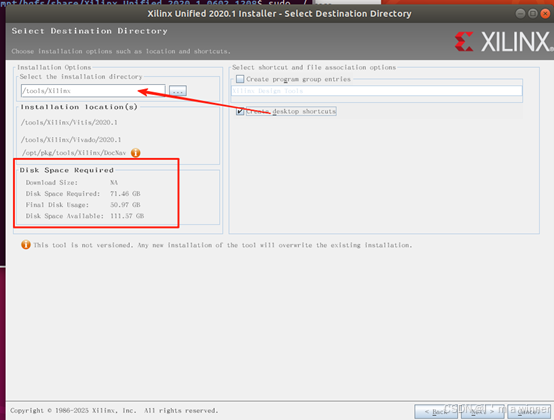Enable Create program group entries checkbox
This screenshot has width=554, height=420.
(x=240, y=79)
